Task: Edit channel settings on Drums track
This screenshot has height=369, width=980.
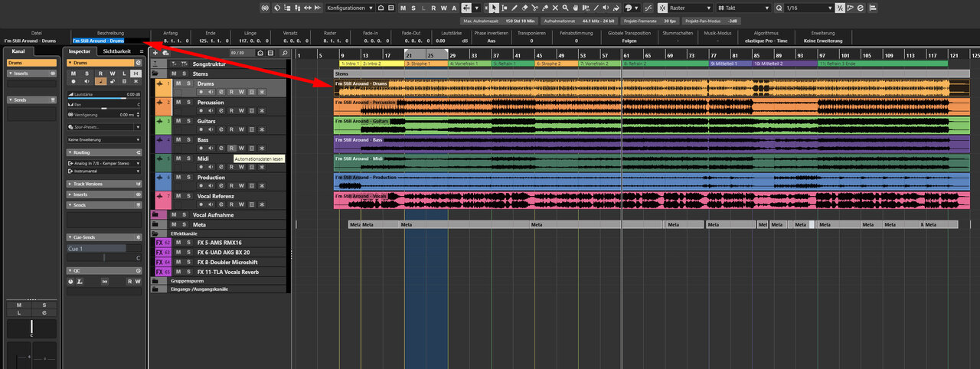Action: [221, 92]
